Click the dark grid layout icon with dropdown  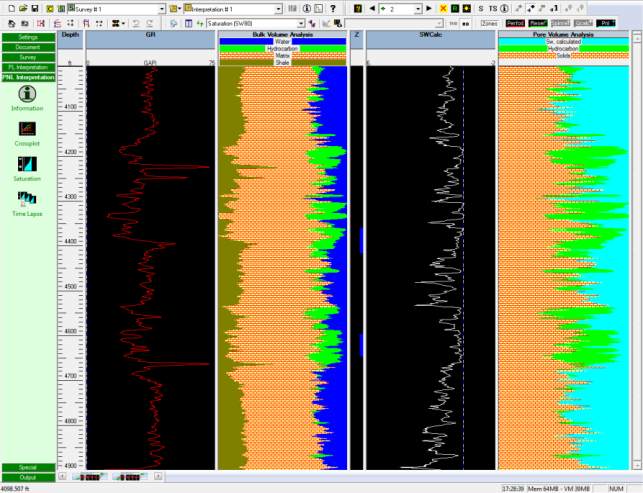(x=118, y=24)
